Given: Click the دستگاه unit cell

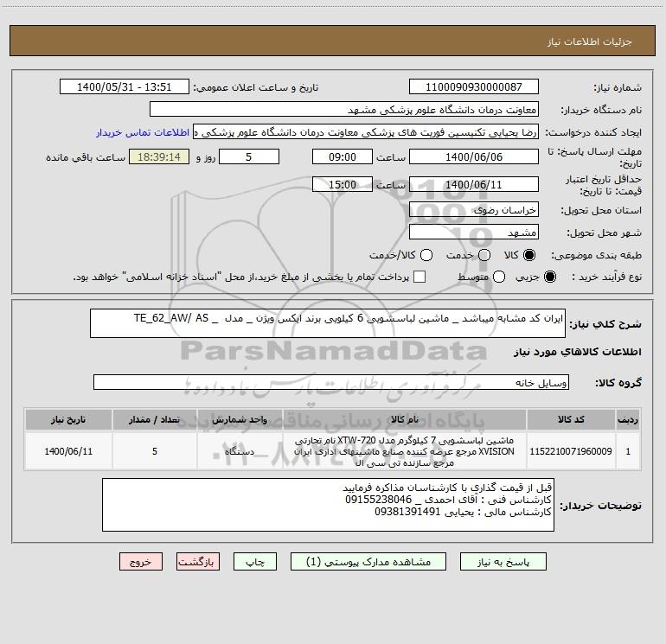Looking at the screenshot, I should point(240,451).
